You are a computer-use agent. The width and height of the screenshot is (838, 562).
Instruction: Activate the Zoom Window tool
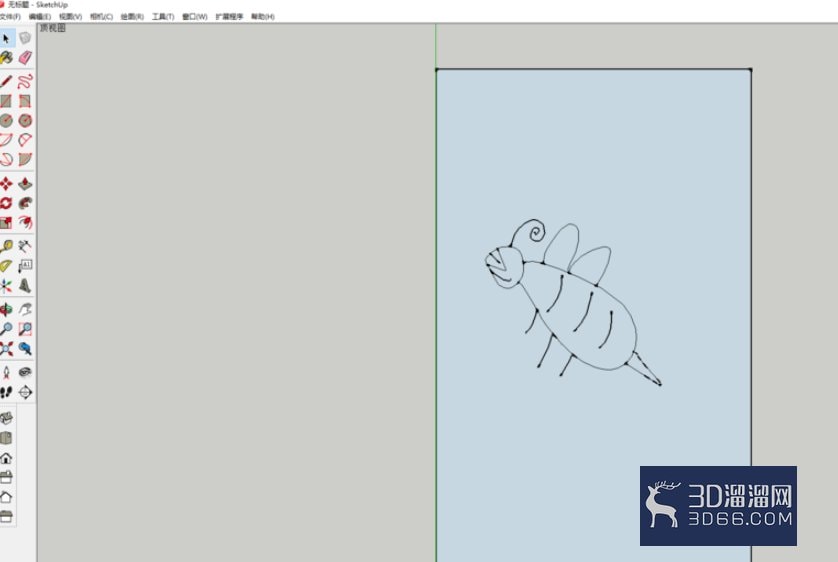(x=25, y=329)
